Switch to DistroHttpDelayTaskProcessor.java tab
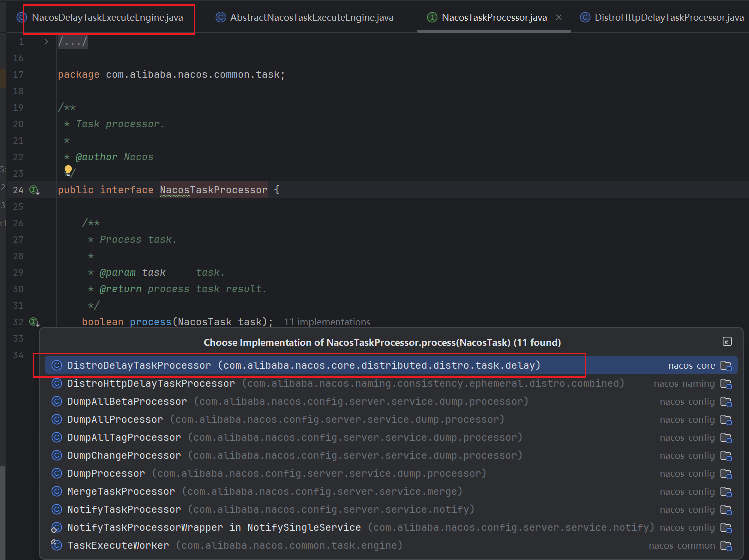Screen dimensions: 749x560 click(668, 18)
